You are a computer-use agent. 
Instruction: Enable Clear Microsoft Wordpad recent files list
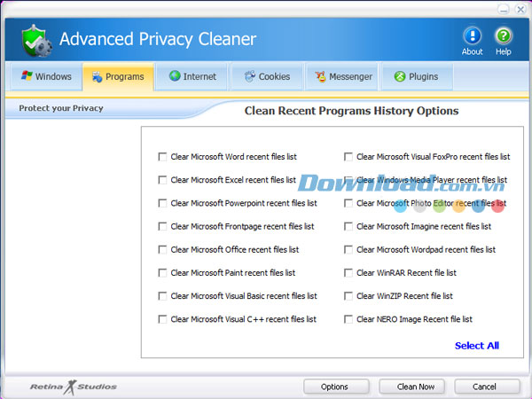pyautogui.click(x=348, y=250)
